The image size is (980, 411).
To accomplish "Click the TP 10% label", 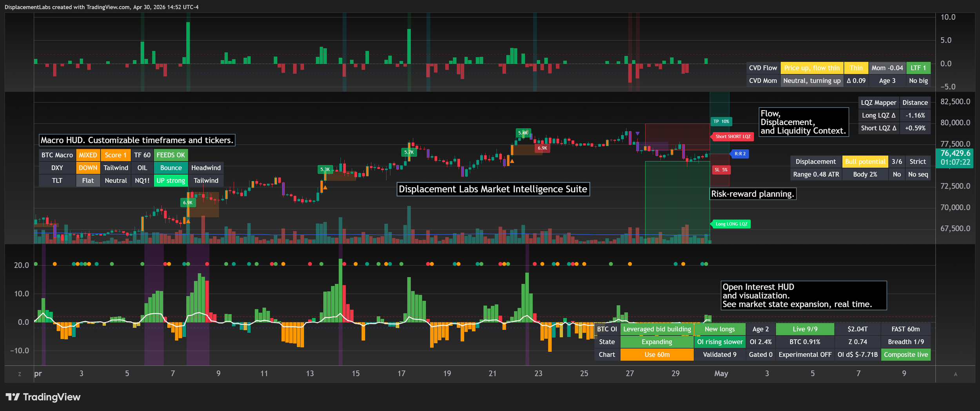I will 721,121.
